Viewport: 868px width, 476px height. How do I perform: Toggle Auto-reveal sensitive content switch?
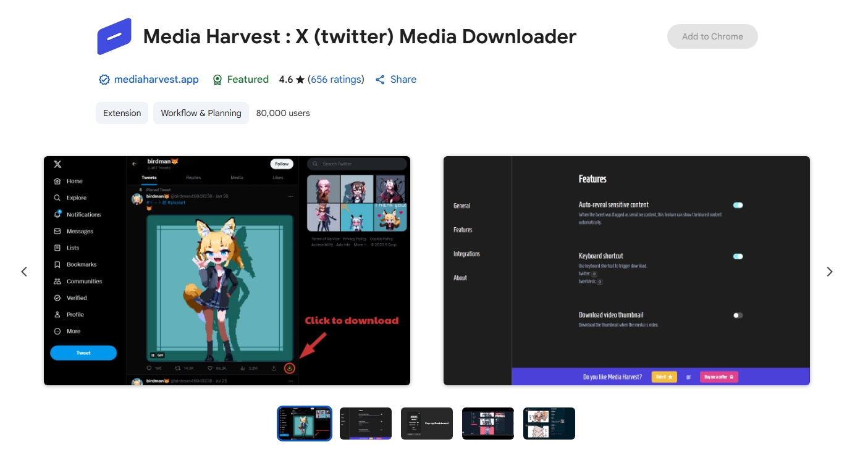click(738, 205)
